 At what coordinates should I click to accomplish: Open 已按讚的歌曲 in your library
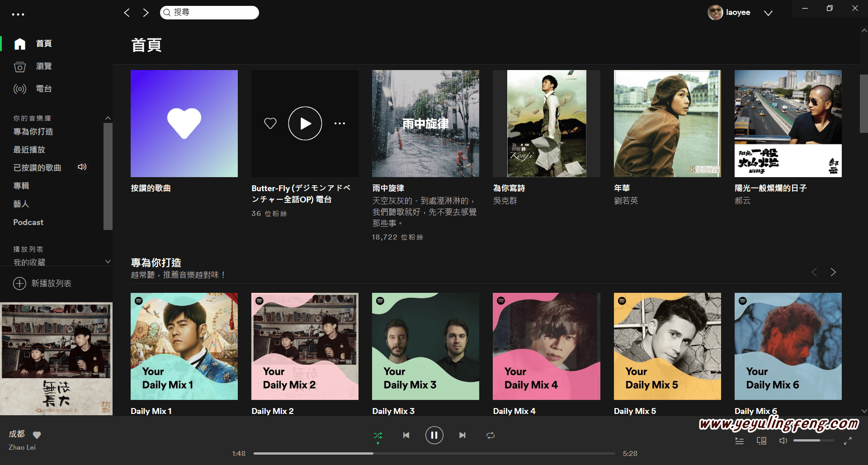[37, 168]
